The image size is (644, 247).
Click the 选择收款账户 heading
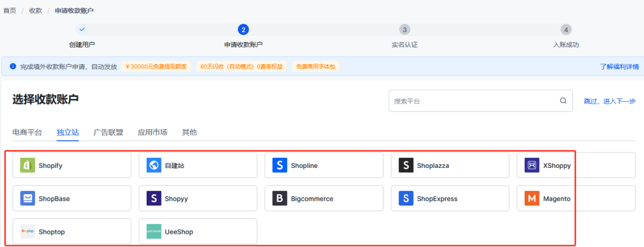pos(45,99)
